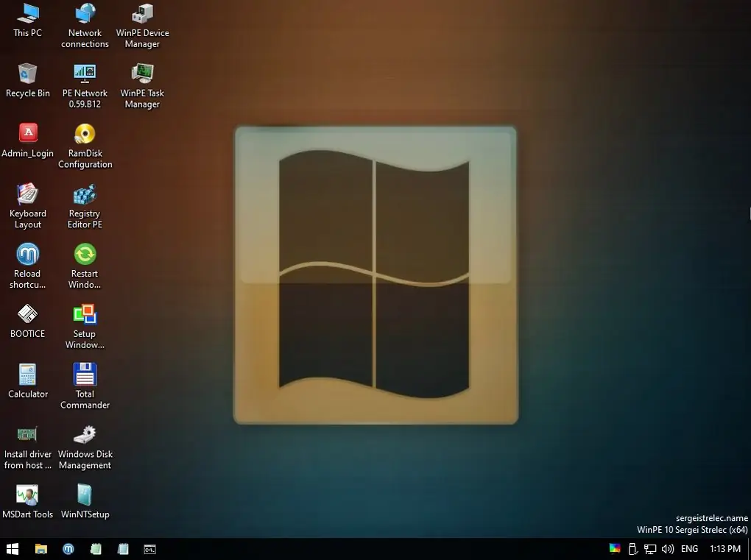Open Network connections shortcut

tap(85, 25)
